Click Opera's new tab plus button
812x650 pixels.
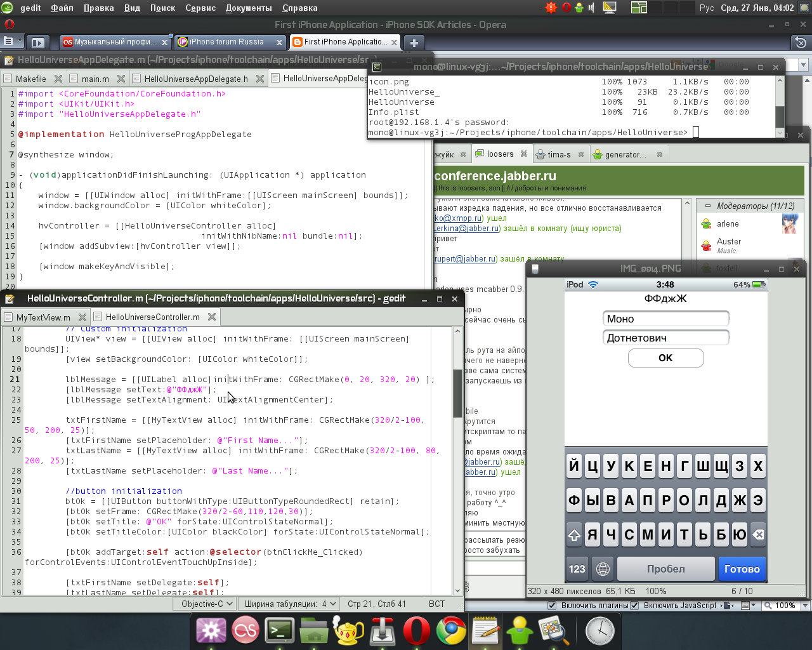(414, 43)
